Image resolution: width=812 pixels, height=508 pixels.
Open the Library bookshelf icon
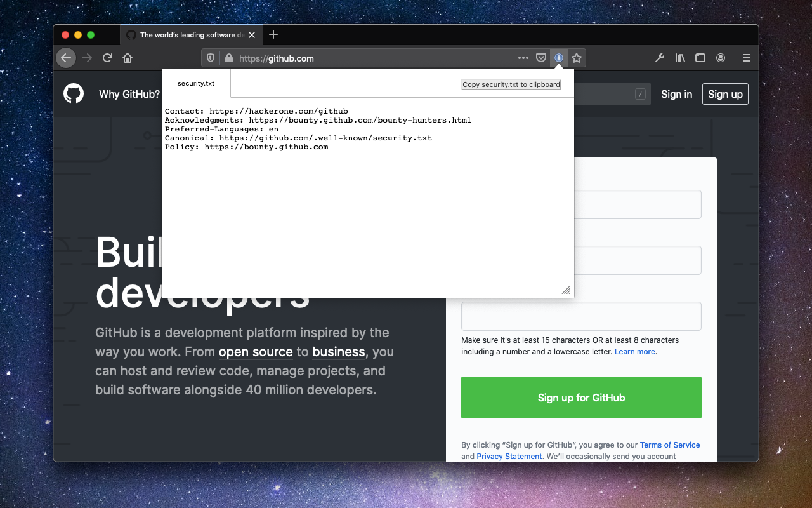pos(680,58)
